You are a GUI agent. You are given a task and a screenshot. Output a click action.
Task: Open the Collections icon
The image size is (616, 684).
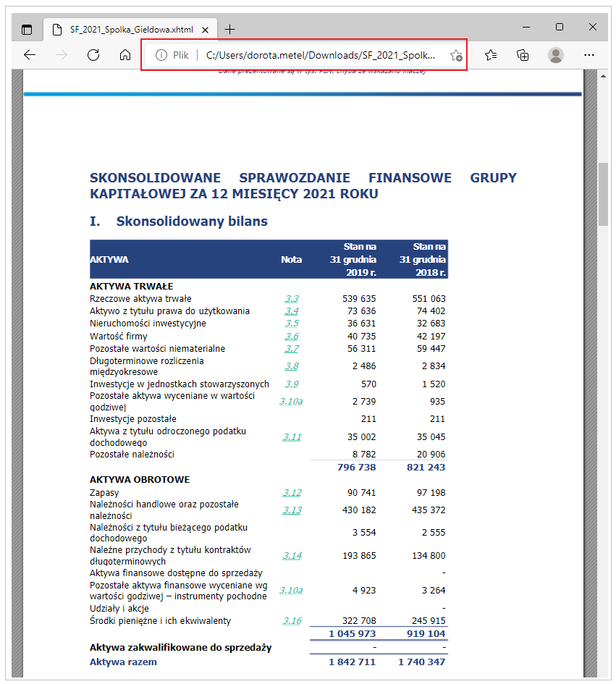(x=523, y=55)
